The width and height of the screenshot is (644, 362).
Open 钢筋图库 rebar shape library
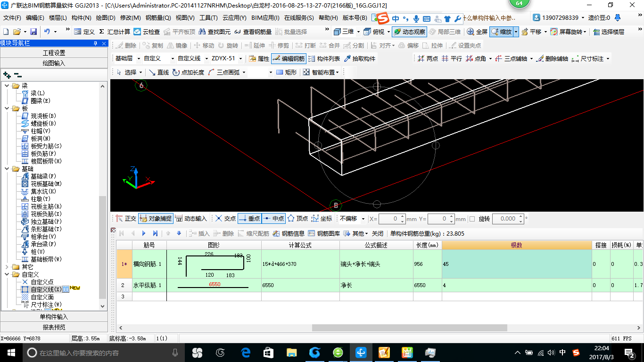pyautogui.click(x=324, y=233)
